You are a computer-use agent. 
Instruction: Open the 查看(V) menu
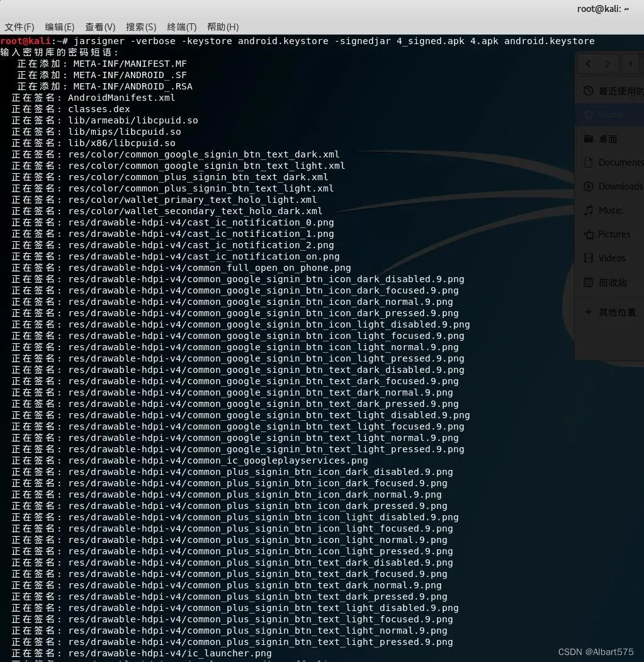100,26
